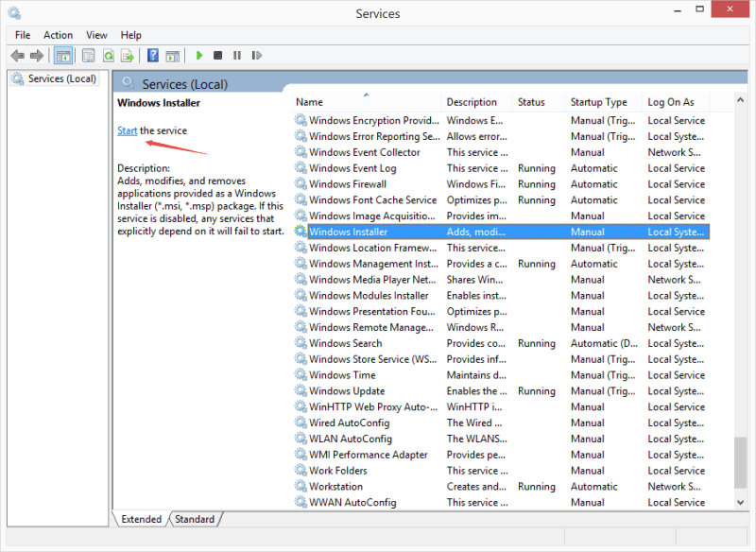Select the Wired AutoConfig row
The image size is (756, 552).
[x=501, y=423]
